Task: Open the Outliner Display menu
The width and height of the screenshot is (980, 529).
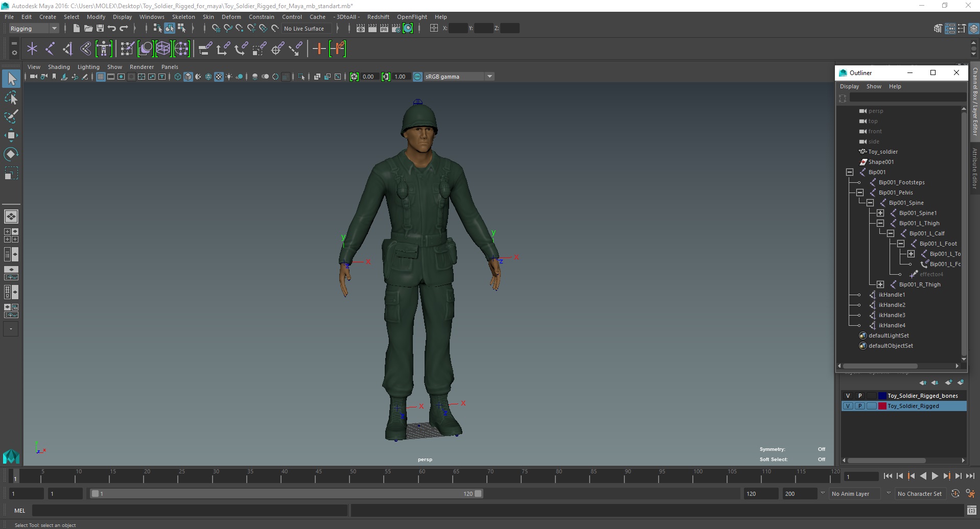Action: pos(849,86)
